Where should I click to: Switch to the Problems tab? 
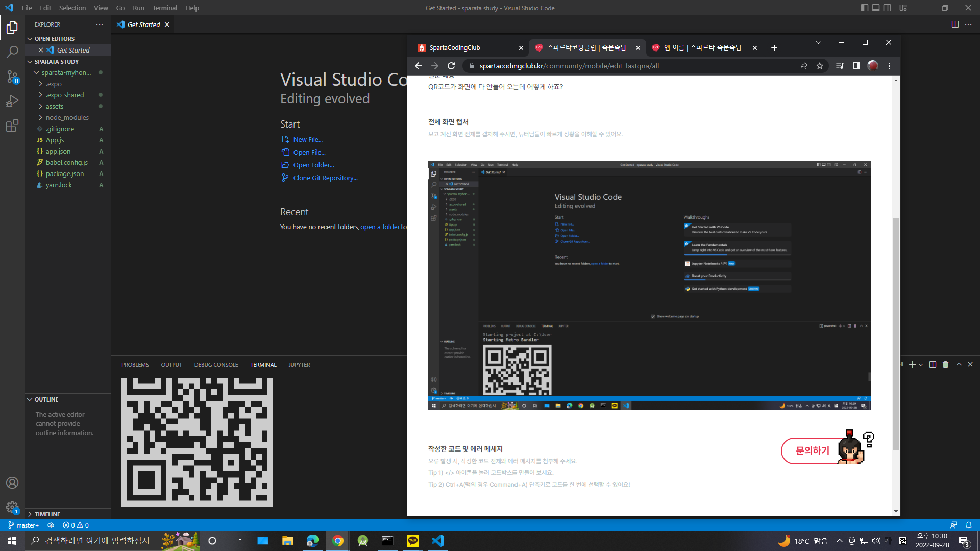pyautogui.click(x=135, y=365)
